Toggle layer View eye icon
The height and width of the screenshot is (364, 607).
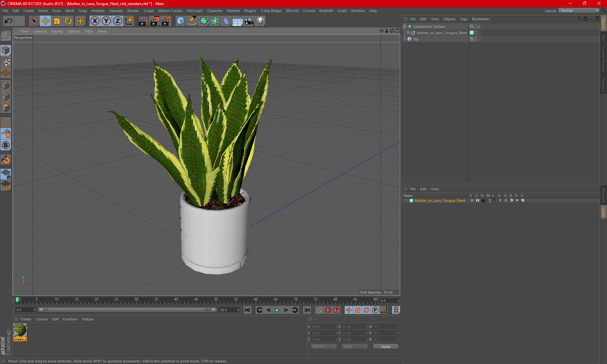click(x=477, y=200)
